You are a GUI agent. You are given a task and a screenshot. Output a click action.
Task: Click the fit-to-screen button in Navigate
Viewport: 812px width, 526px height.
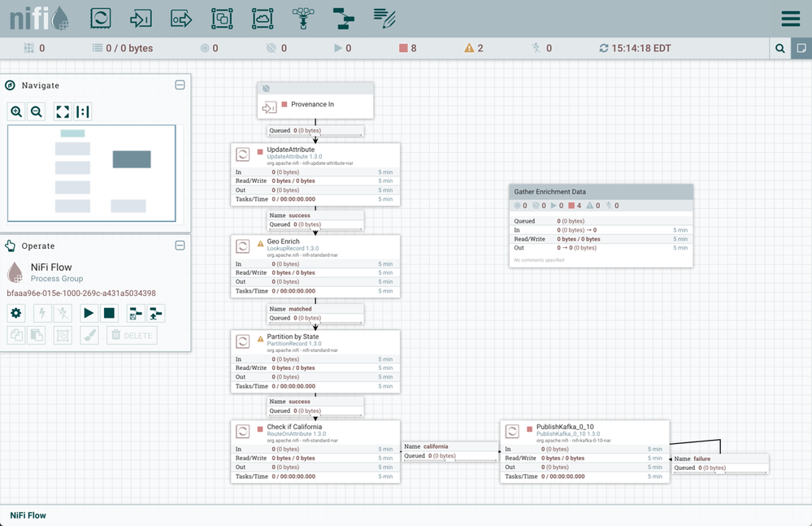pos(62,112)
